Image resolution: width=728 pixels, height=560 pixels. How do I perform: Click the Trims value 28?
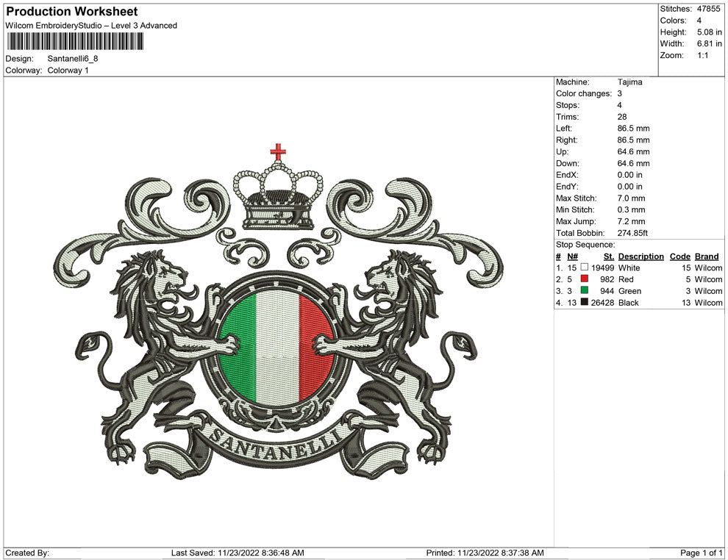click(621, 117)
